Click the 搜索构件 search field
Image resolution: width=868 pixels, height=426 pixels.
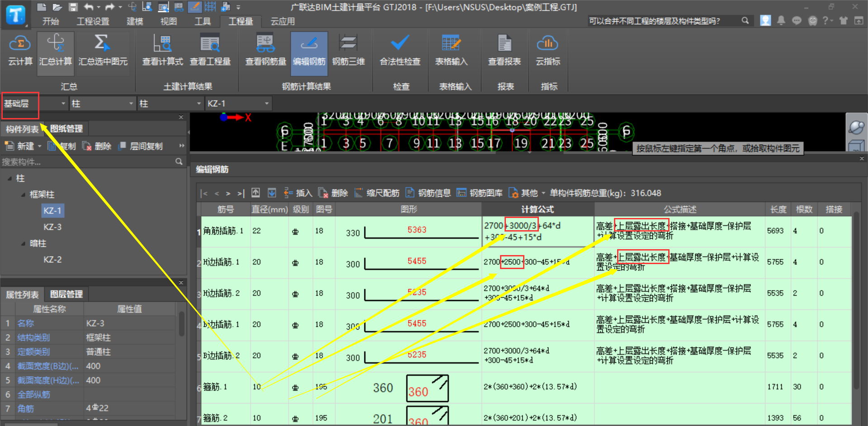coord(88,161)
